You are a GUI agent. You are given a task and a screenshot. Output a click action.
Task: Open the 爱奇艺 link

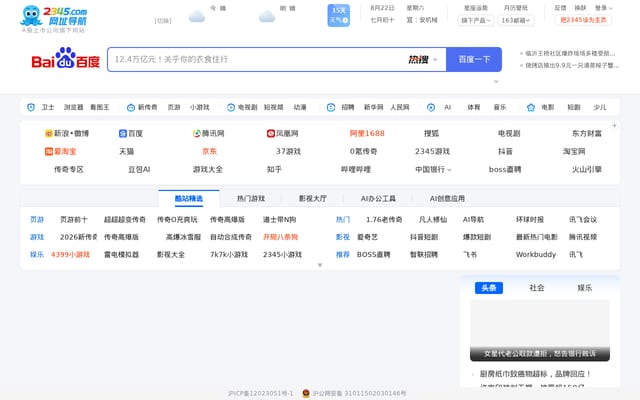tap(367, 237)
